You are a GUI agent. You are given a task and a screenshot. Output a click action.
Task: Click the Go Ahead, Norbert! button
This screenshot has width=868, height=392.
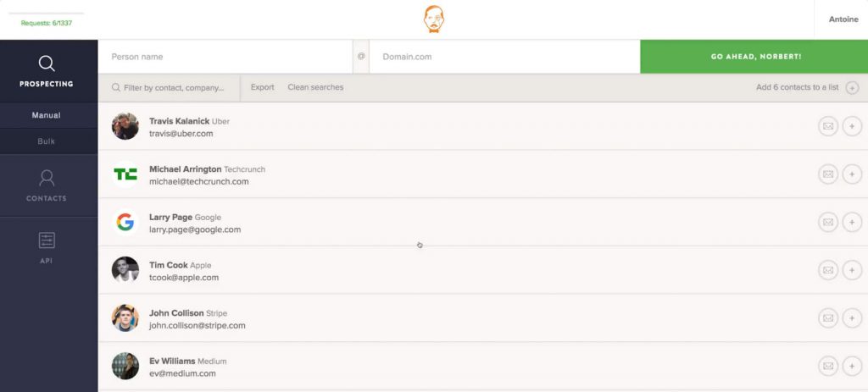tap(754, 57)
